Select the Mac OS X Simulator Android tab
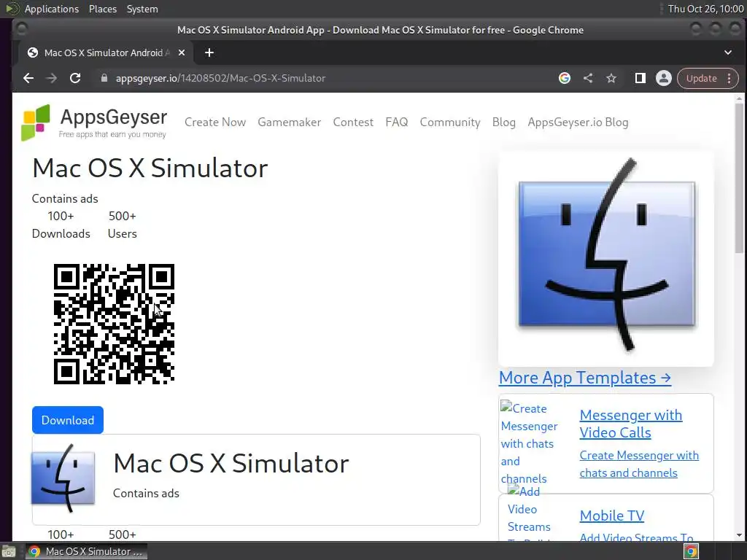Image resolution: width=747 pixels, height=560 pixels. coord(106,52)
